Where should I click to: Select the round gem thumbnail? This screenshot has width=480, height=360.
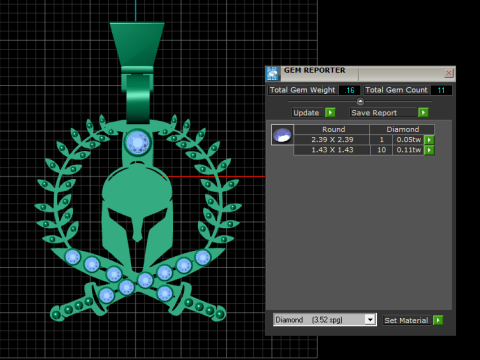[x=282, y=135]
